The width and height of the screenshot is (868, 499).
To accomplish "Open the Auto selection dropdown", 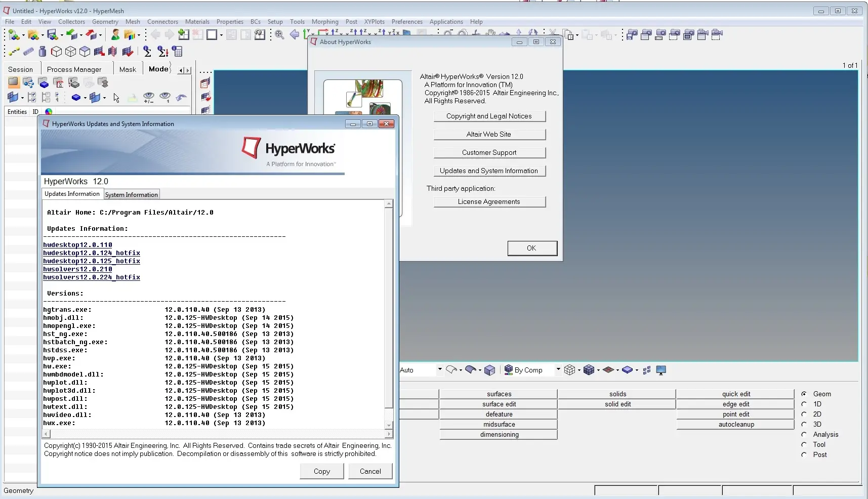I will click(439, 370).
